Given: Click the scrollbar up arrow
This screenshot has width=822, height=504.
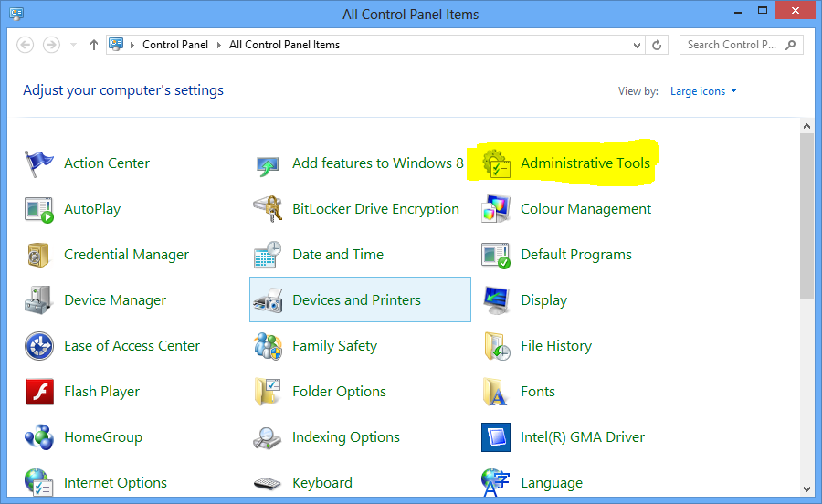Looking at the screenshot, I should coord(806,126).
